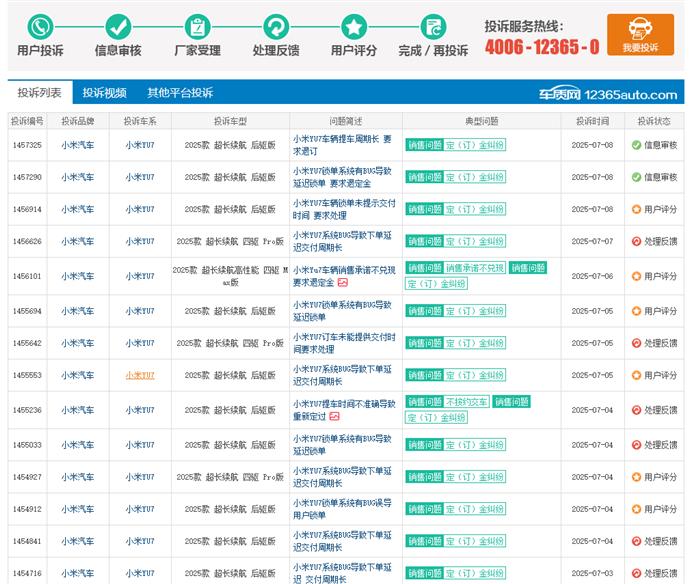The width and height of the screenshot is (700, 584).
Task: Click the orange 我要投诉 button
Action: click(640, 34)
